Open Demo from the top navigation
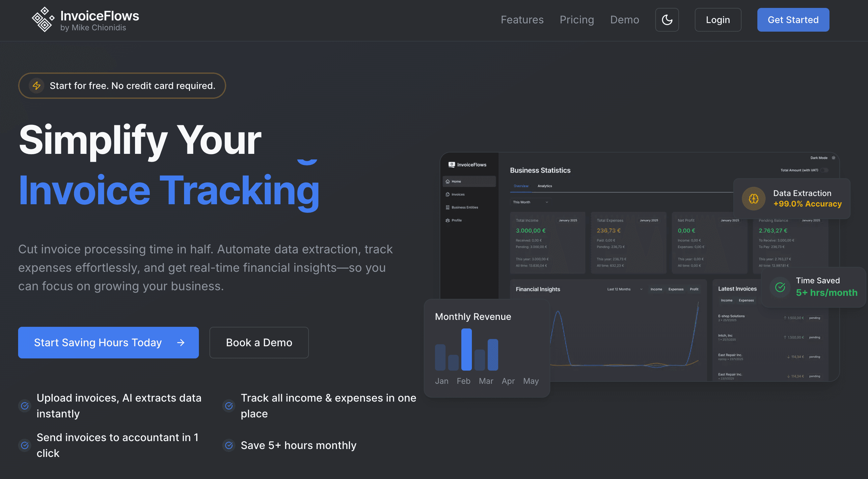This screenshot has height=479, width=868. click(x=624, y=19)
